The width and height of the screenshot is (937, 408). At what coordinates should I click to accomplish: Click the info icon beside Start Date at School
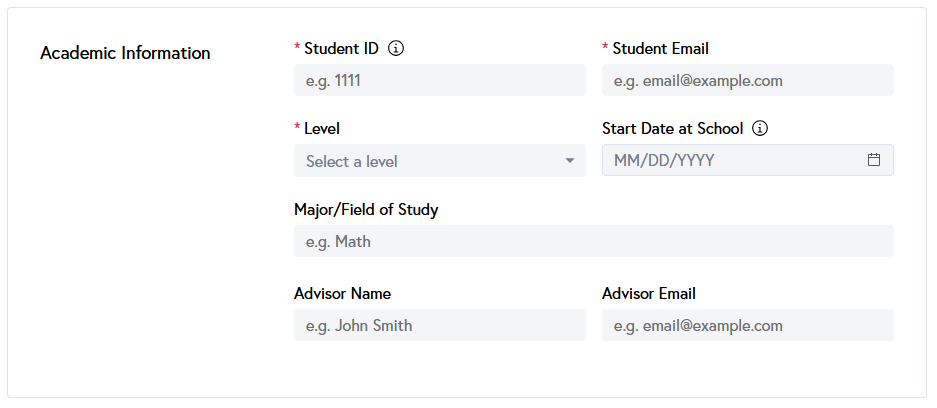[x=760, y=128]
